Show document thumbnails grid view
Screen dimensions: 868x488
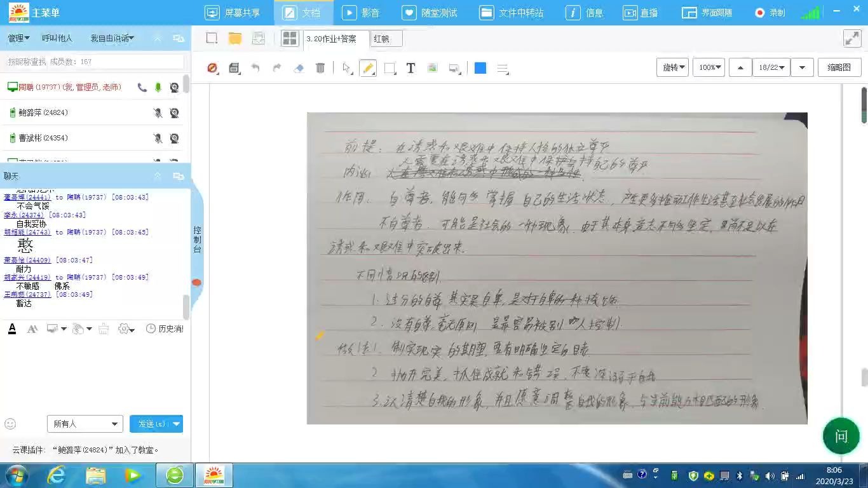pos(290,38)
